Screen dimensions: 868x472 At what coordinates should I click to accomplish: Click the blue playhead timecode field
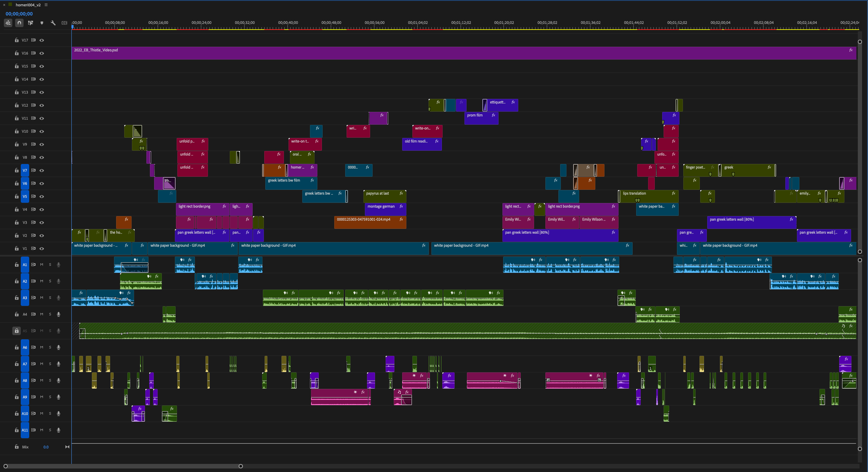pyautogui.click(x=19, y=14)
